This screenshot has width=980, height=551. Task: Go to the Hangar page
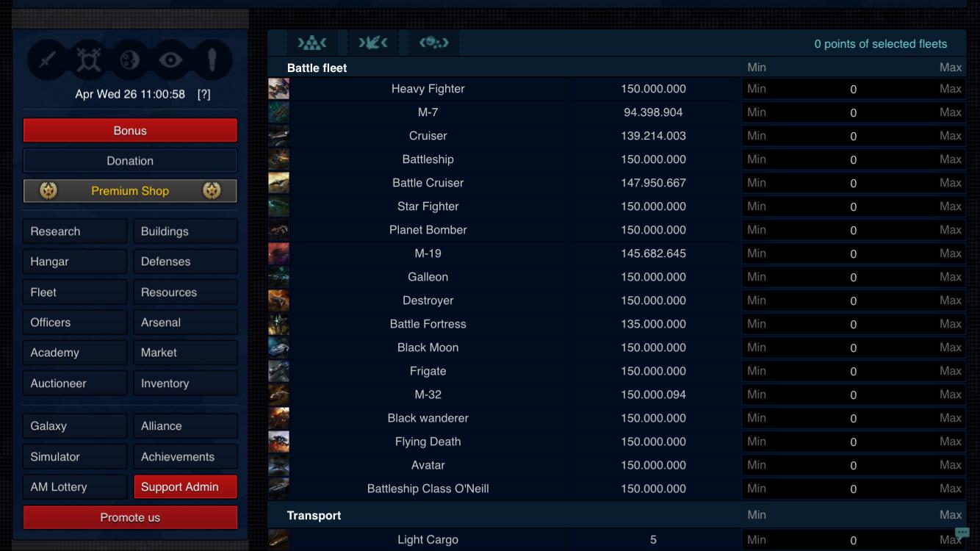[74, 262]
